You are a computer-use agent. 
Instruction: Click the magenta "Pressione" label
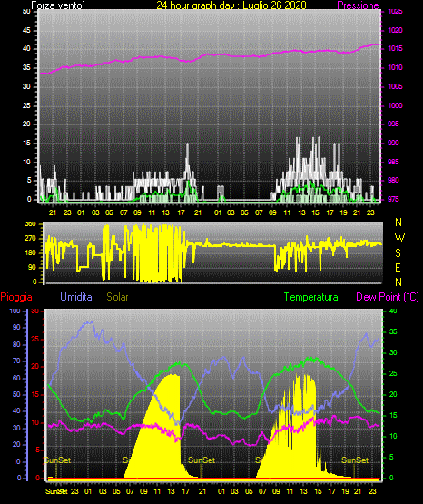(x=358, y=5)
